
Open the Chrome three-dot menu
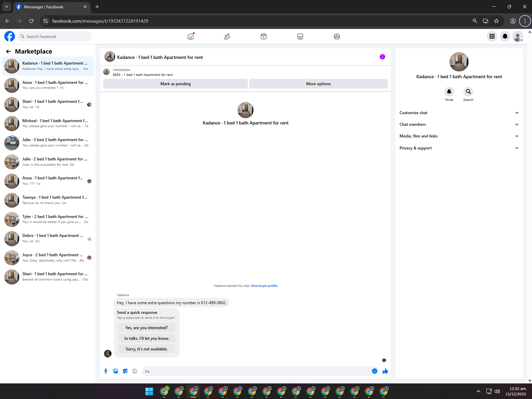click(x=525, y=21)
